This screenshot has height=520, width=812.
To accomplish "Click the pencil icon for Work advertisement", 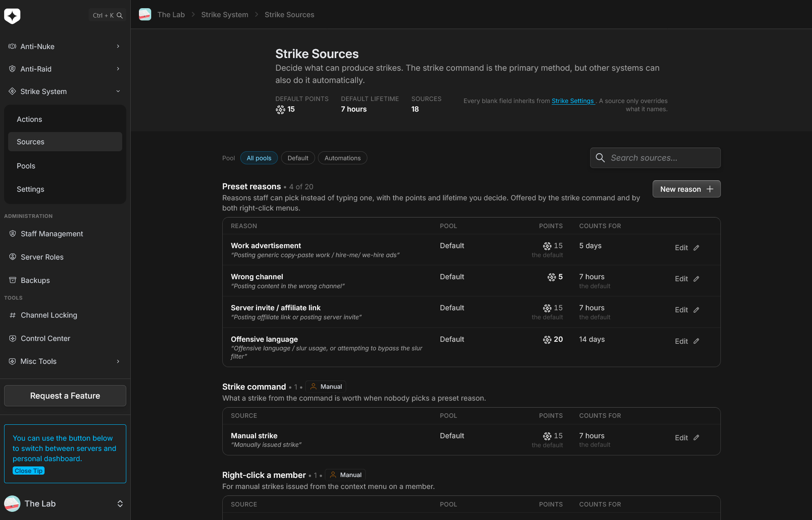I will point(696,248).
